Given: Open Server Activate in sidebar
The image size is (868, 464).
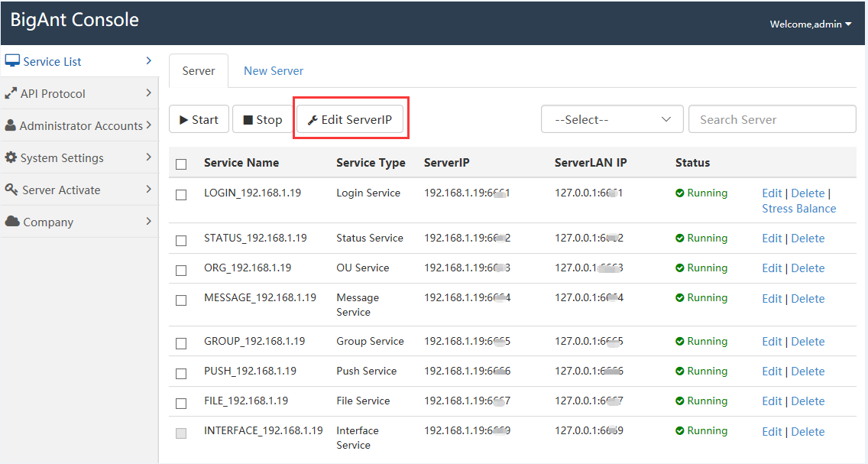Looking at the screenshot, I should [x=79, y=190].
